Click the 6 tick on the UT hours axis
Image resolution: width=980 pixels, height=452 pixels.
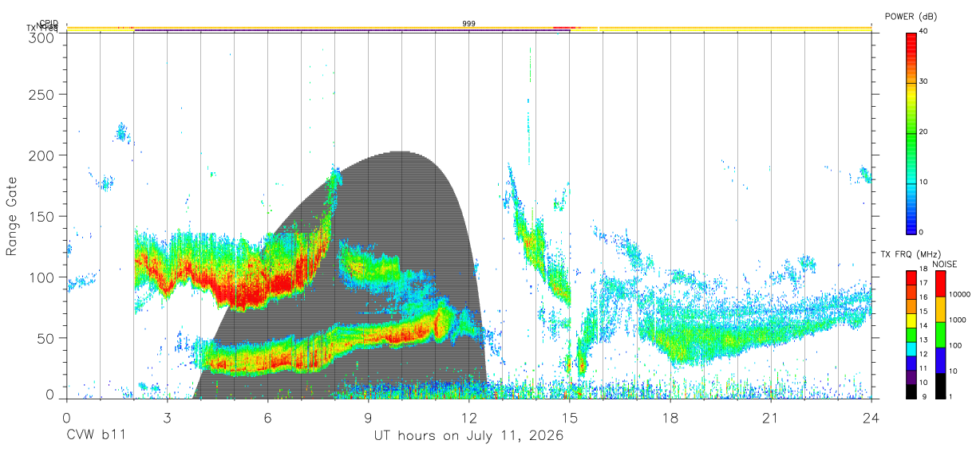click(267, 418)
